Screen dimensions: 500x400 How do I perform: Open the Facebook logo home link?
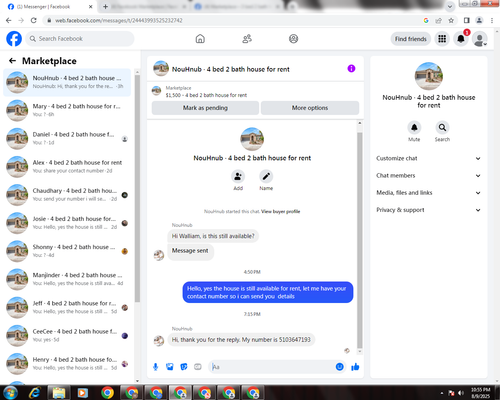pyautogui.click(x=14, y=39)
